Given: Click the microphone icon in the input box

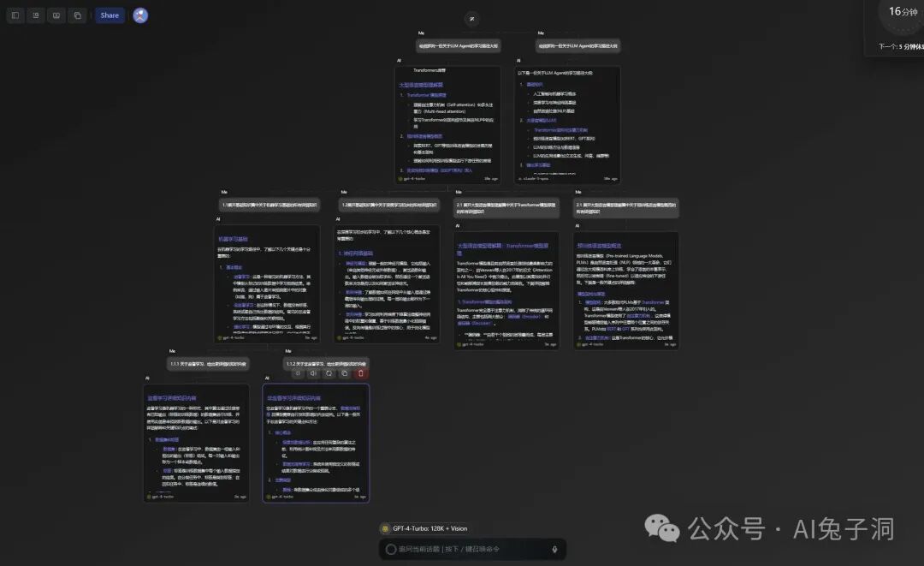Looking at the screenshot, I should coord(554,549).
